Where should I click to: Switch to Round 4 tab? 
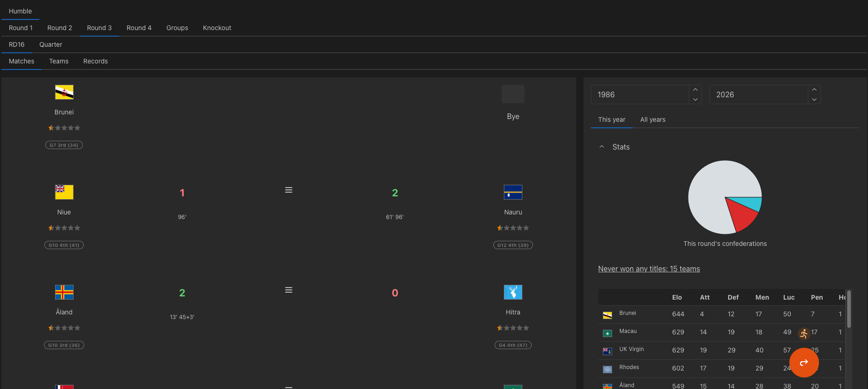[139, 28]
